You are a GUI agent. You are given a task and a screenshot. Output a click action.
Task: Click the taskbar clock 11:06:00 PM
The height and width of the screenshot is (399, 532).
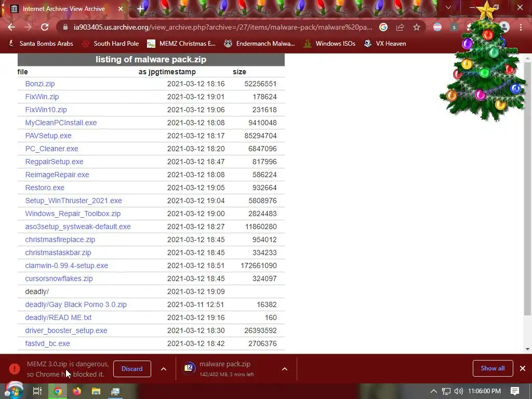click(x=485, y=391)
